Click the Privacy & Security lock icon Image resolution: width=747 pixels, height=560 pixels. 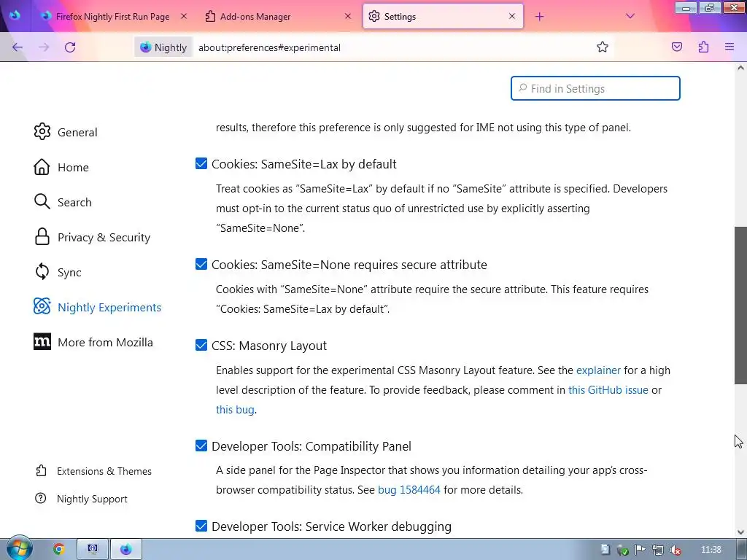click(42, 237)
